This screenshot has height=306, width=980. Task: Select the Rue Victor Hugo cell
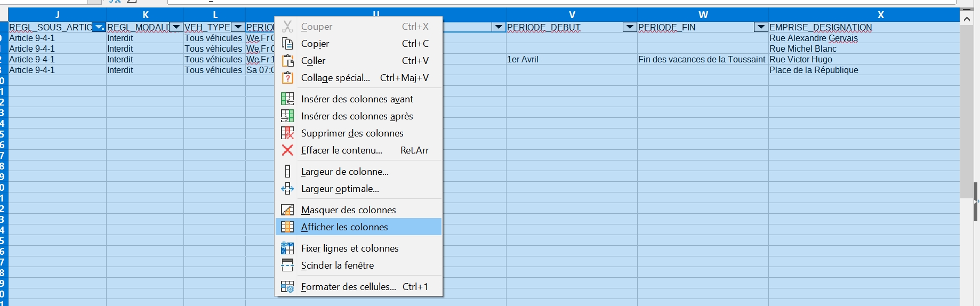(x=800, y=60)
